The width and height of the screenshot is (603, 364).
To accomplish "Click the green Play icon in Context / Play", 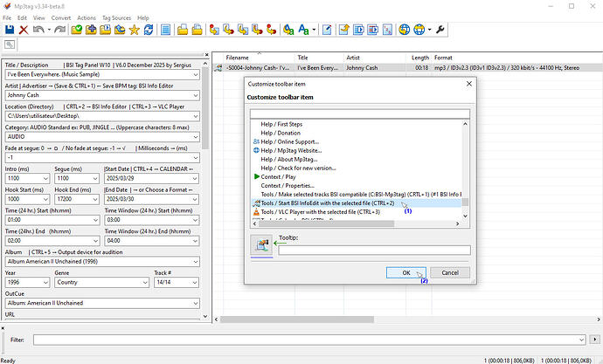I will coord(257,176).
